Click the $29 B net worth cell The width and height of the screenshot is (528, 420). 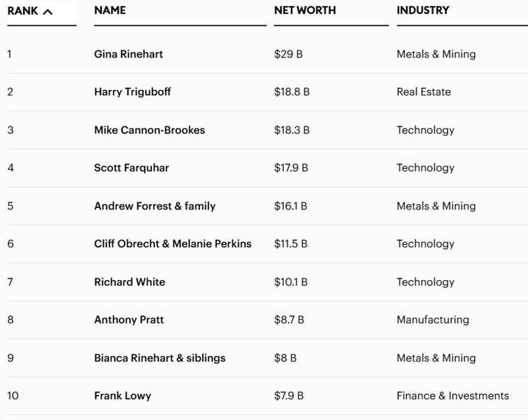point(288,54)
